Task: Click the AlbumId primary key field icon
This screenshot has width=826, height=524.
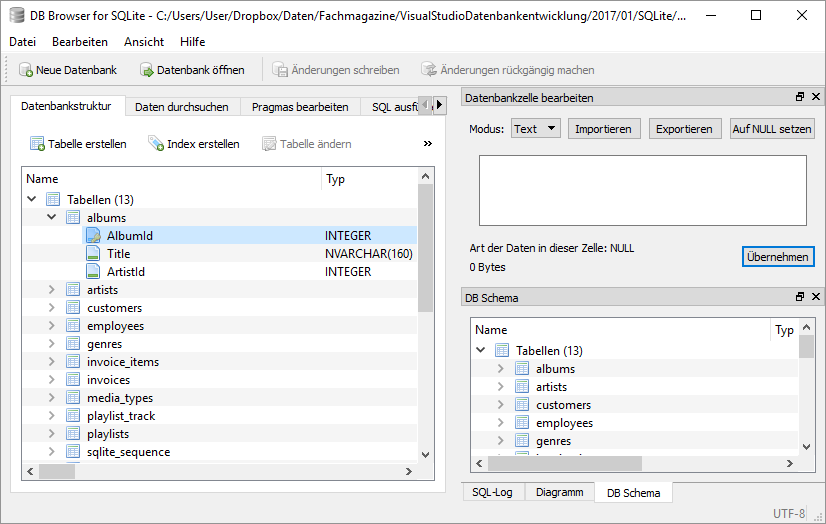Action: (93, 235)
